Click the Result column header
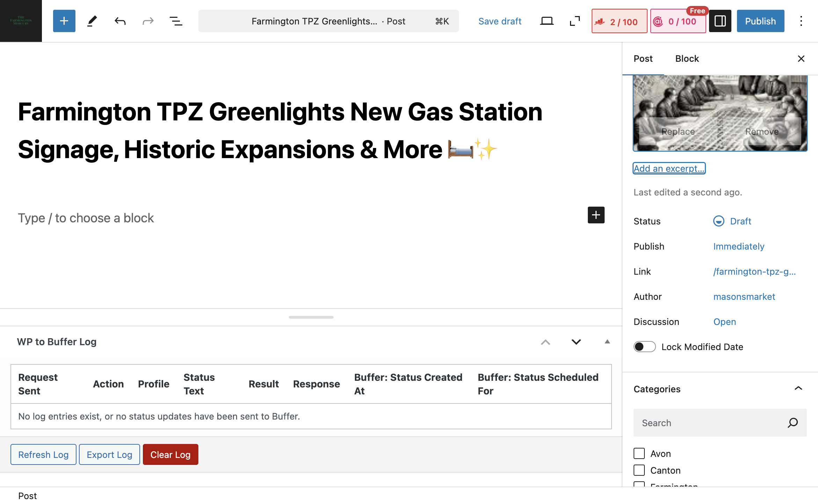This screenshot has height=504, width=818. tap(264, 384)
